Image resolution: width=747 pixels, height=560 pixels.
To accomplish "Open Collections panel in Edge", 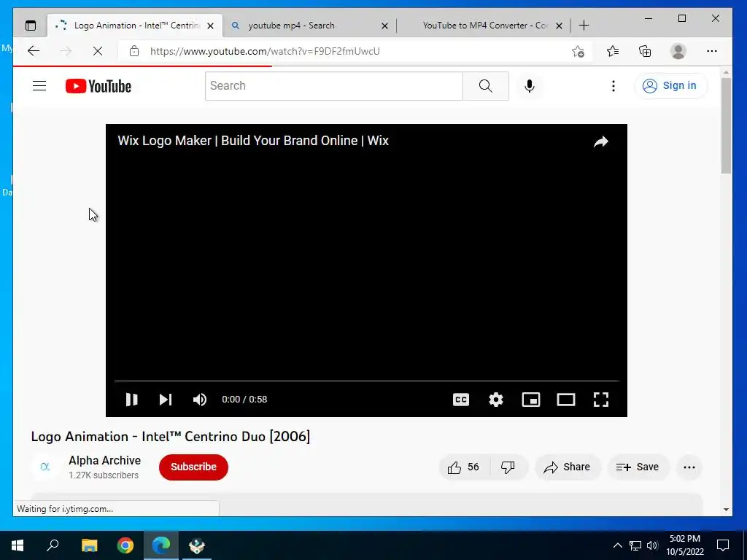I will tap(645, 51).
